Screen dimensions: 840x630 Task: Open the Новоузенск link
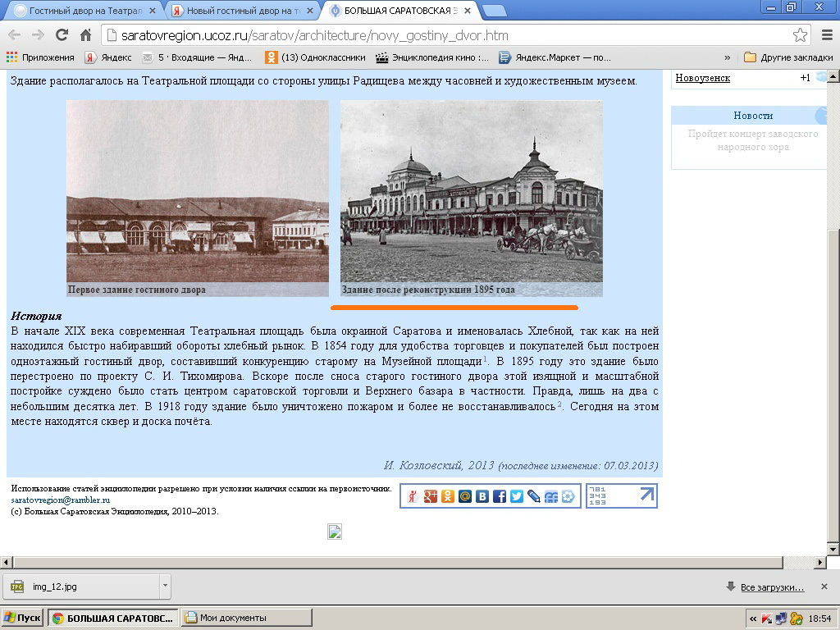coord(702,78)
